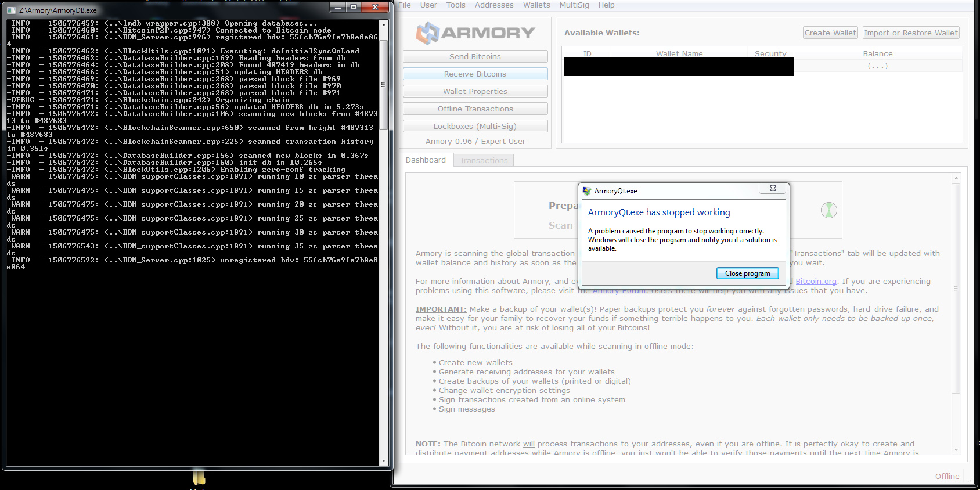Image resolution: width=980 pixels, height=490 pixels.
Task: Click the Dashboard scrollbar down arrow
Action: pos(956,450)
